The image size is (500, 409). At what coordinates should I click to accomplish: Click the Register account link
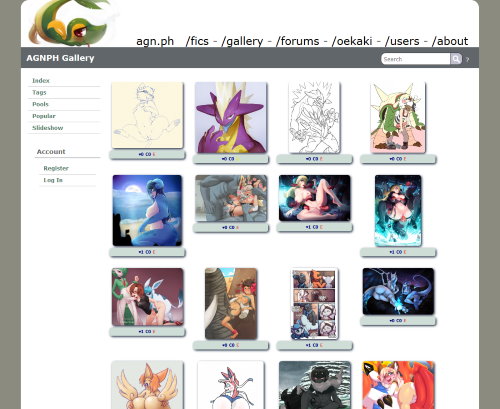click(56, 168)
